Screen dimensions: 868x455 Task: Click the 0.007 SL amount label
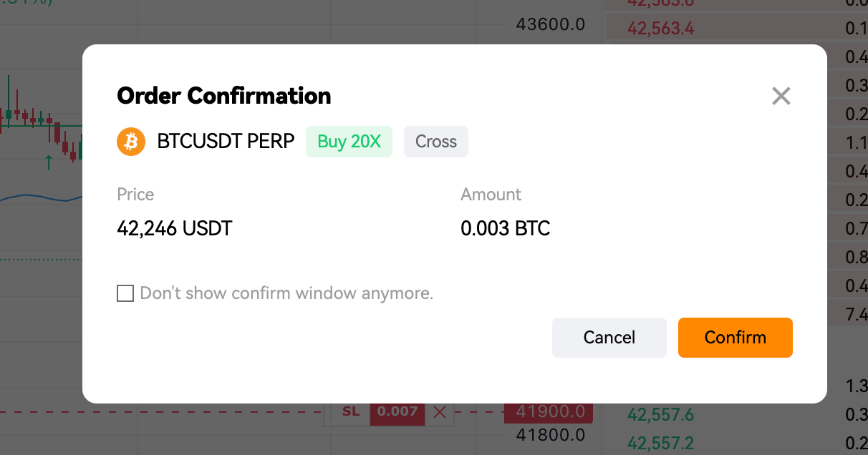[x=397, y=411]
